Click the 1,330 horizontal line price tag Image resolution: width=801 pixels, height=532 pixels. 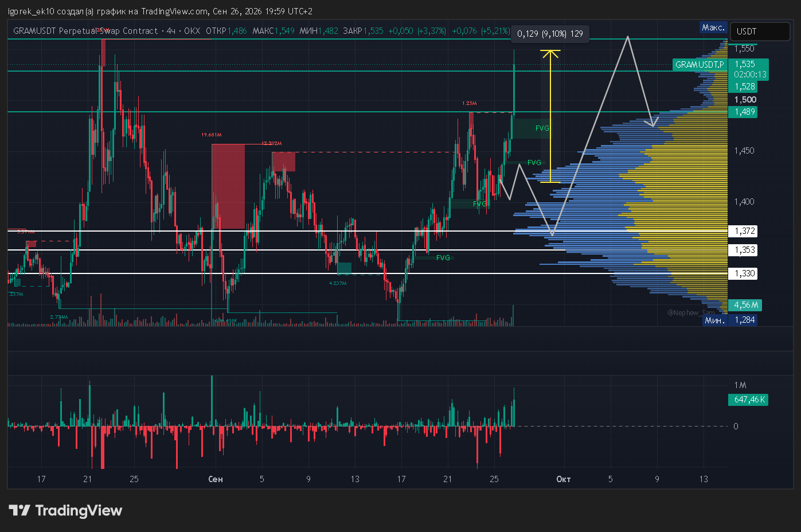(x=743, y=273)
